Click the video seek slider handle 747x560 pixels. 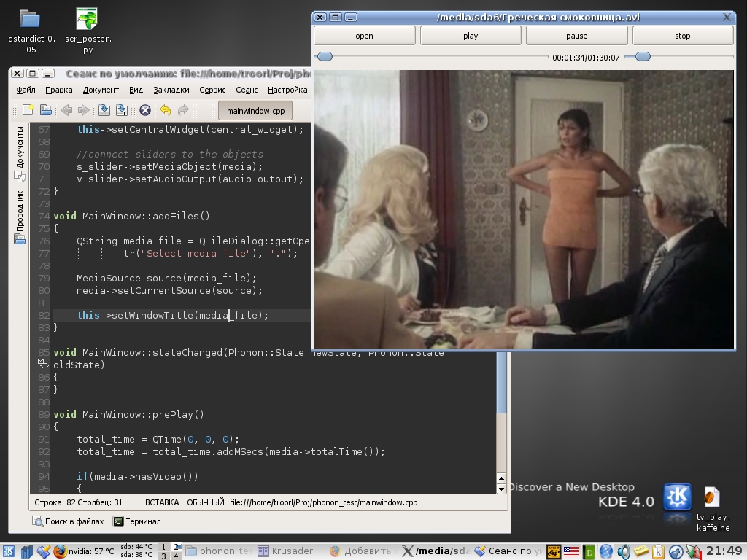pos(325,57)
